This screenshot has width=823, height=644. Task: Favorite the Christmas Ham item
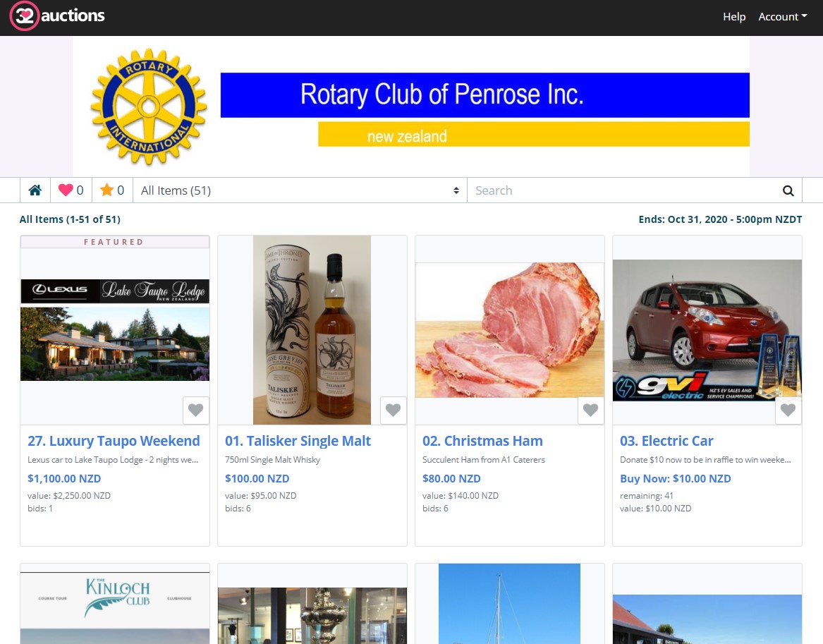(x=590, y=410)
